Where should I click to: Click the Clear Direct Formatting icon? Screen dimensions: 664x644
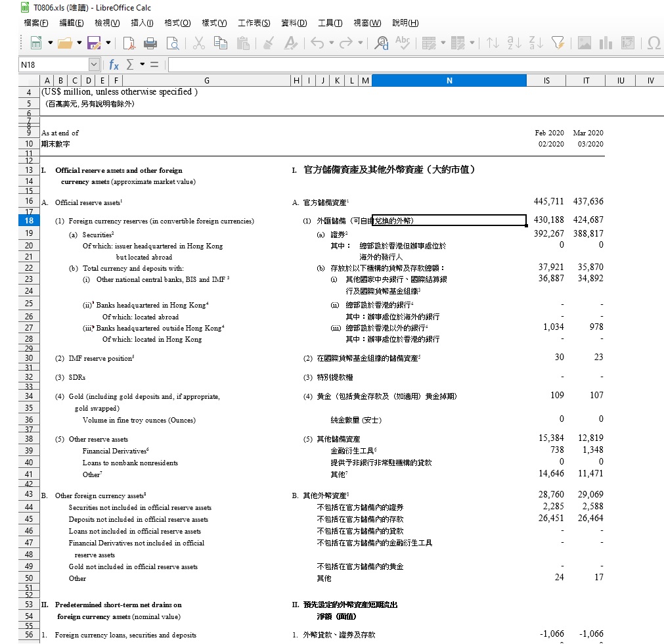(x=290, y=43)
